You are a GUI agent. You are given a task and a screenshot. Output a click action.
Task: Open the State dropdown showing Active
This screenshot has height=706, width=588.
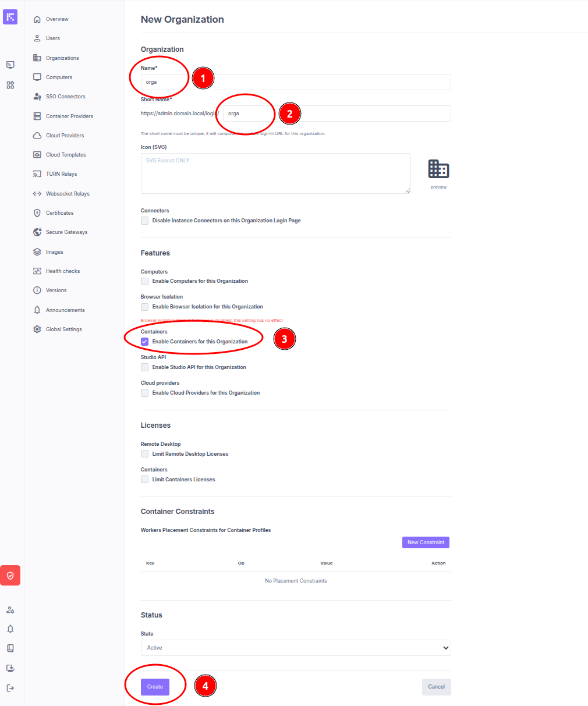point(296,648)
